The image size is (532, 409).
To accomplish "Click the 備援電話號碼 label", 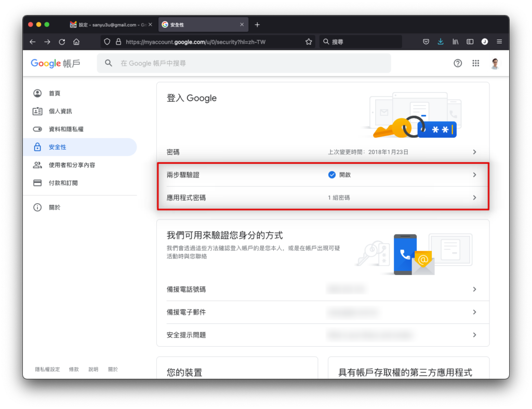I will [186, 289].
